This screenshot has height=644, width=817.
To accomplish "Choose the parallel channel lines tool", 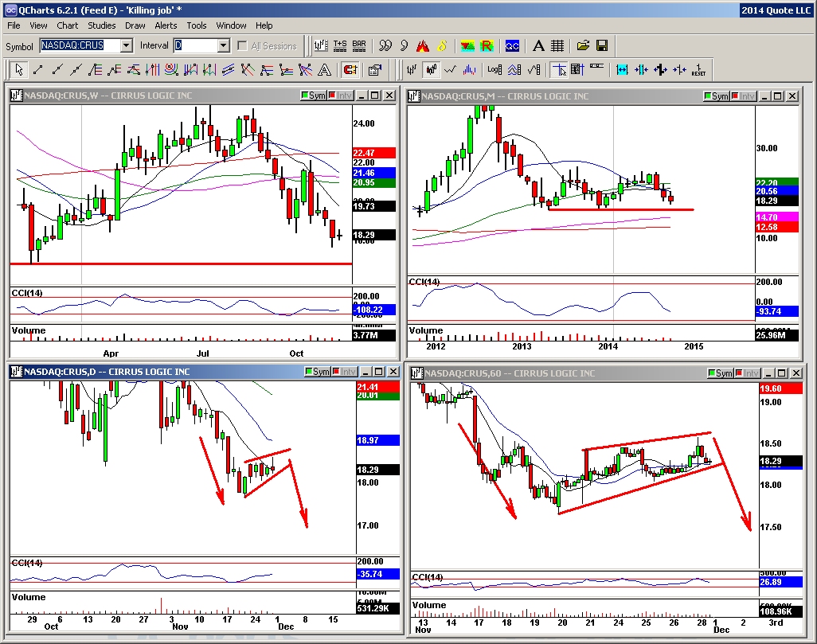I will (x=229, y=69).
